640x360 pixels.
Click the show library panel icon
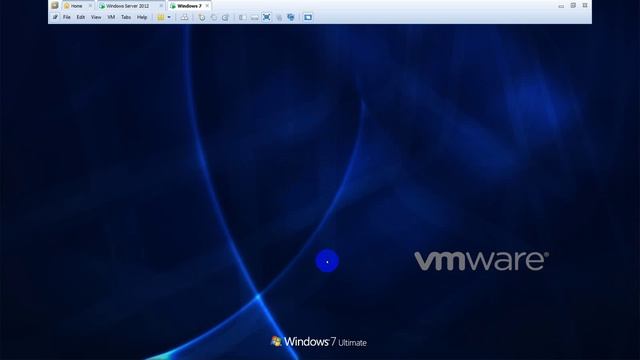pos(242,17)
